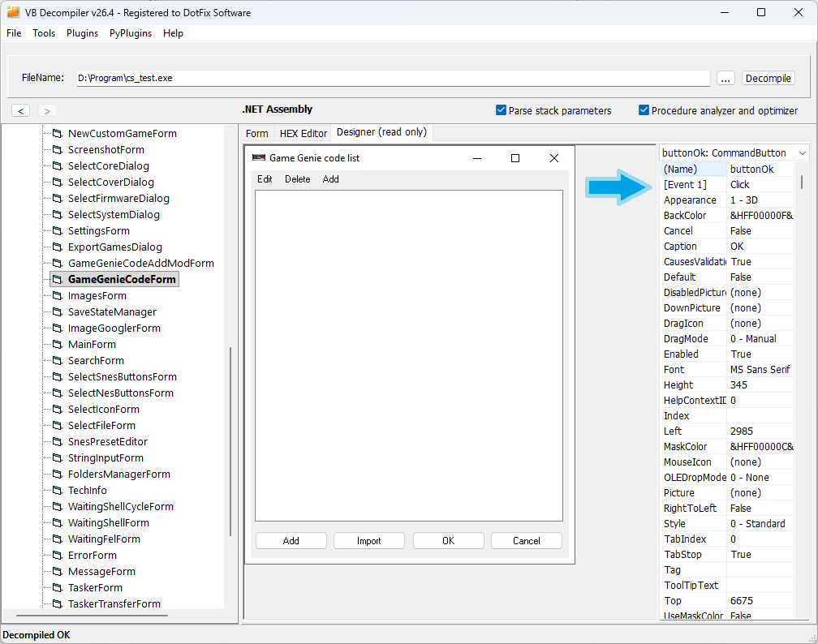Viewport: 818px width, 644px height.
Task: Click the forward navigation > button
Action: pos(47,110)
